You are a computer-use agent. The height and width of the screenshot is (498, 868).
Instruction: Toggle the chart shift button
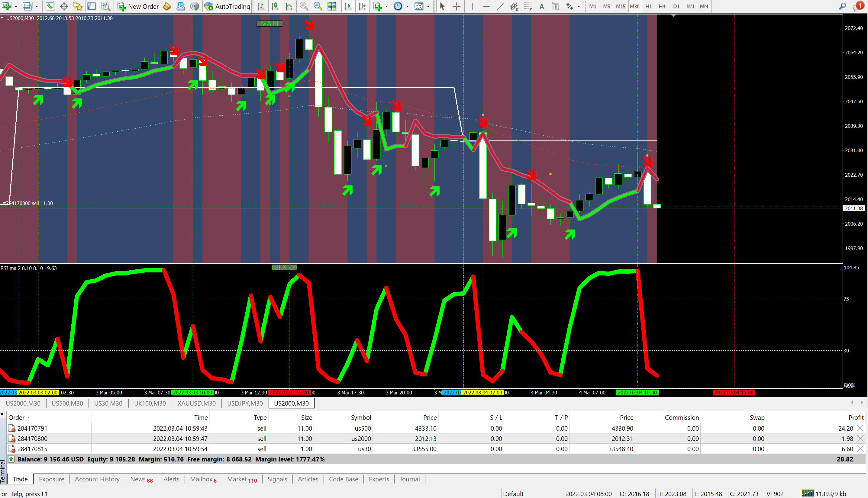[362, 6]
